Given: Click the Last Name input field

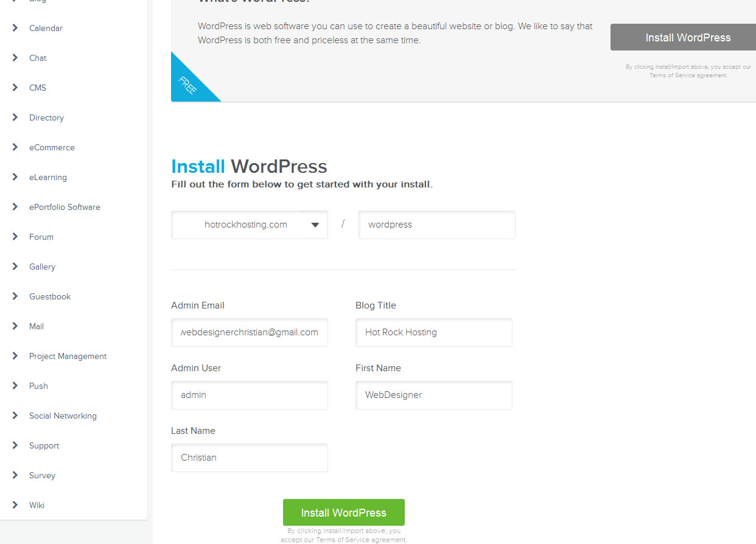Looking at the screenshot, I should click(250, 458).
